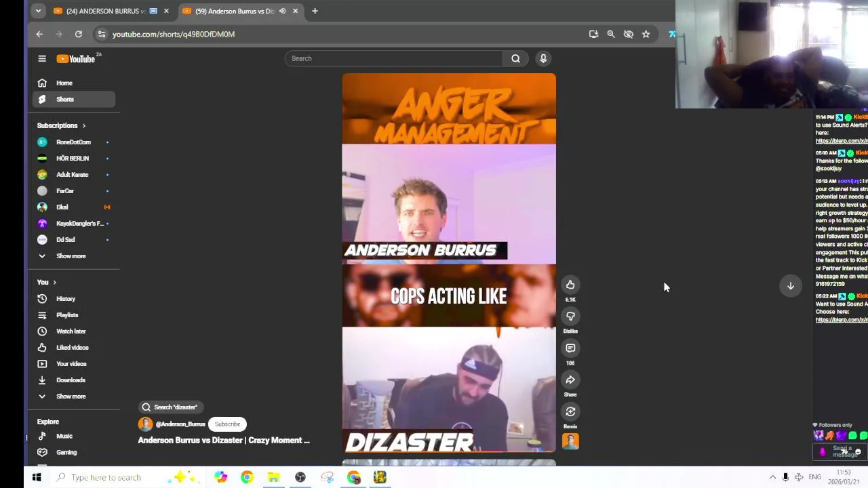
Task: Open Google Chrome from the taskbar
Action: [x=247, y=477]
